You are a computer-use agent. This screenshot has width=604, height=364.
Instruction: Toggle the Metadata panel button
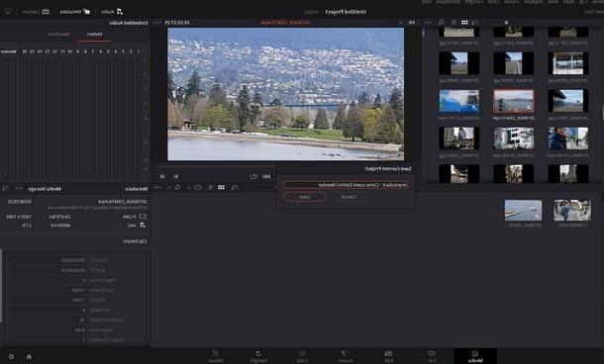(74, 12)
